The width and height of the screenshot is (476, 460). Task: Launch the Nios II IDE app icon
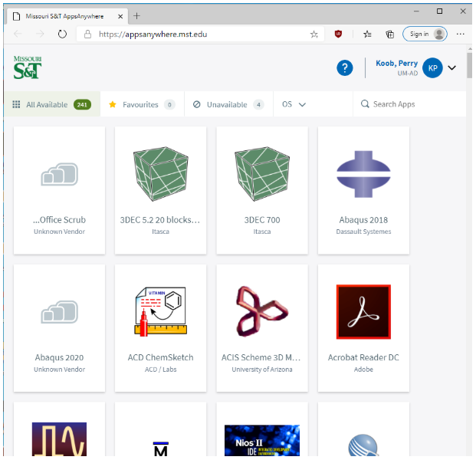[x=262, y=440]
